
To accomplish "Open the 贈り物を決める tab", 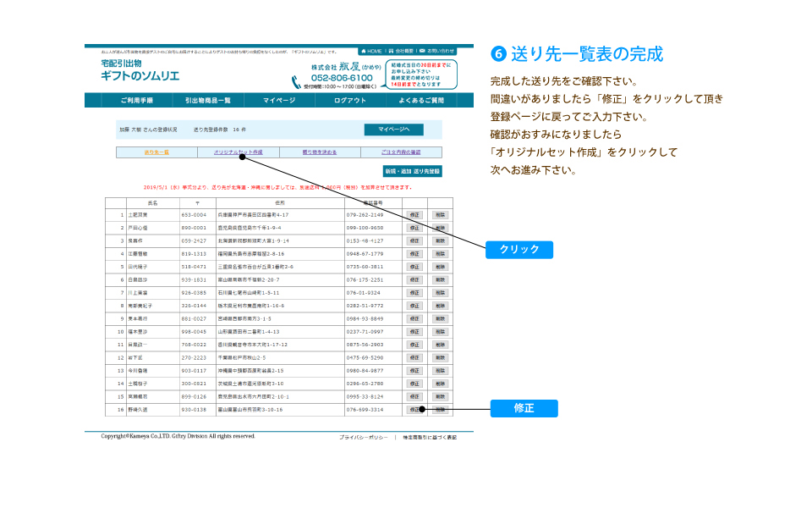I will coord(320,152).
